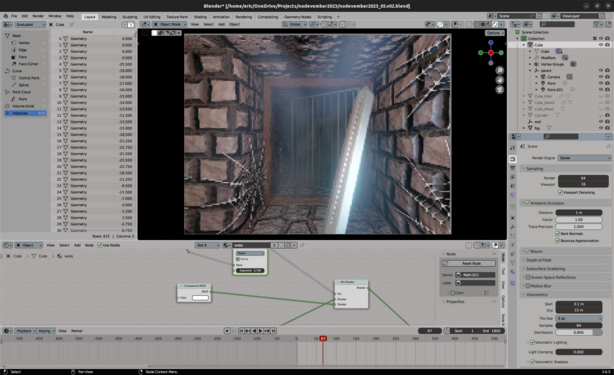Open the Render properties tab icon

point(513,159)
